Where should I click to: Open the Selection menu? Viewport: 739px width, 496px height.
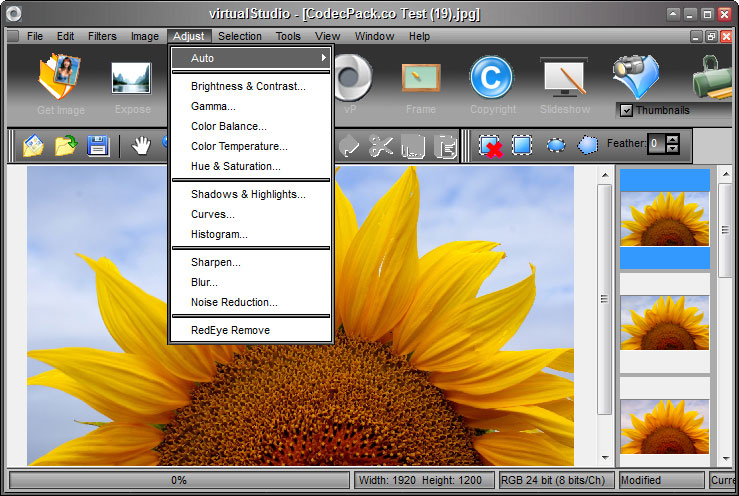click(240, 36)
